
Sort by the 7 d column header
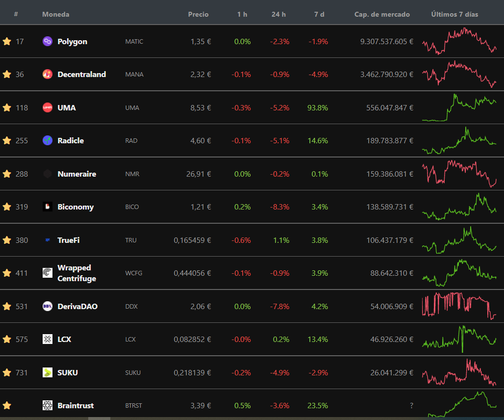pos(319,14)
